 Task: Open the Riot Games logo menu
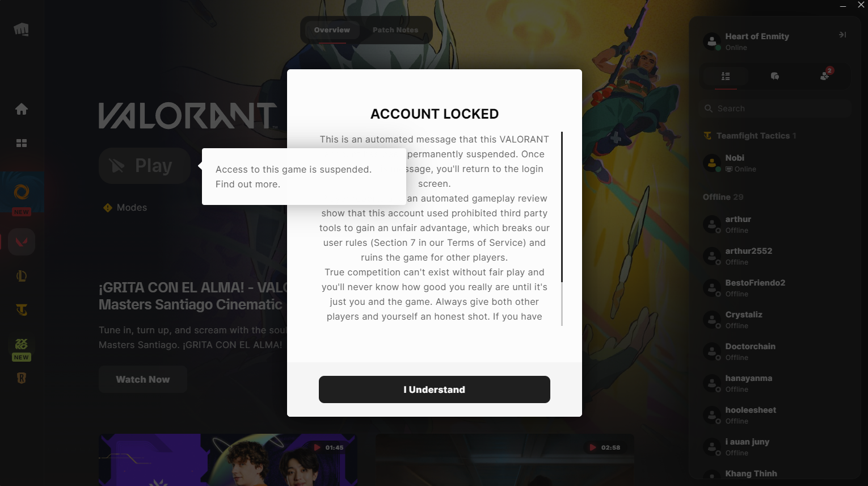pos(22,30)
